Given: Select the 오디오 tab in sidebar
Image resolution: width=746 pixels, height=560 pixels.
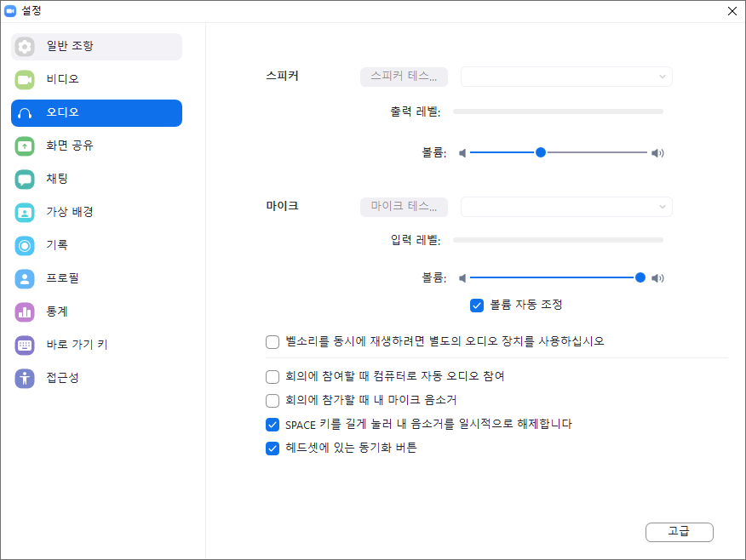Looking at the screenshot, I should (x=96, y=113).
